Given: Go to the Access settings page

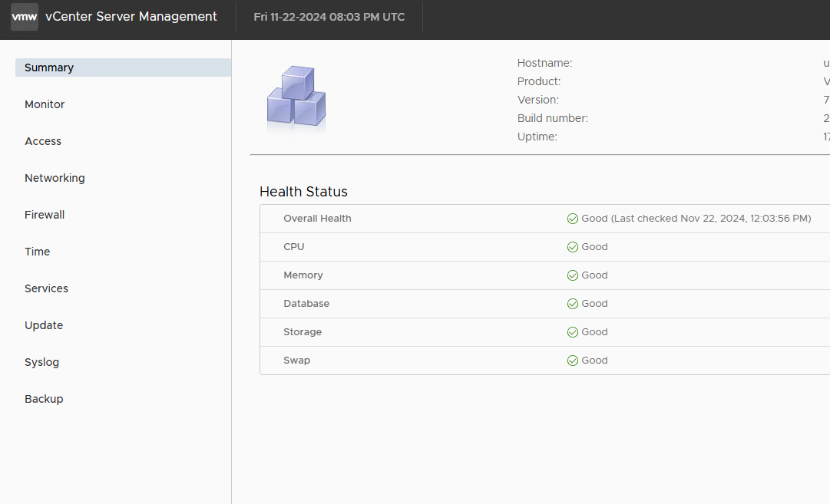Looking at the screenshot, I should click(43, 141).
